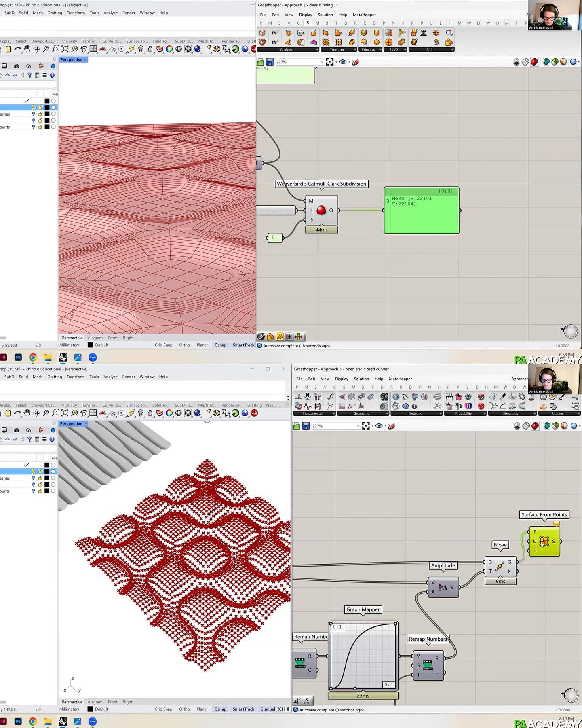This screenshot has width=582, height=728.
Task: Pick the m³ Volume icon in Analysis panel
Action: point(275,42)
